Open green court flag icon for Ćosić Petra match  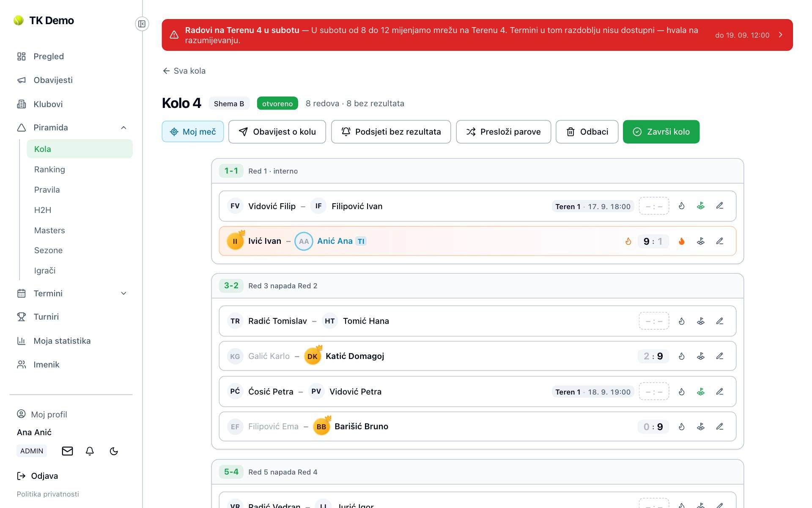click(701, 392)
